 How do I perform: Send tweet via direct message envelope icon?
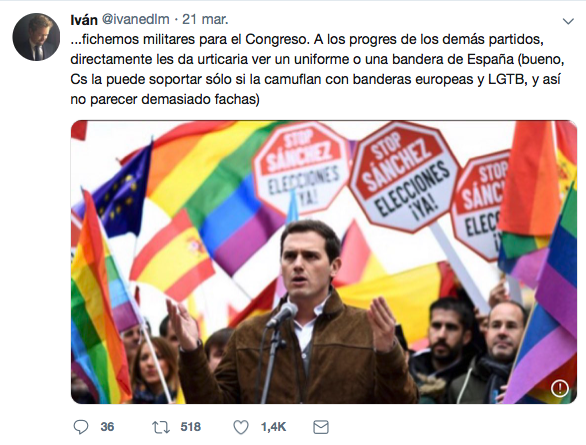pos(321,427)
